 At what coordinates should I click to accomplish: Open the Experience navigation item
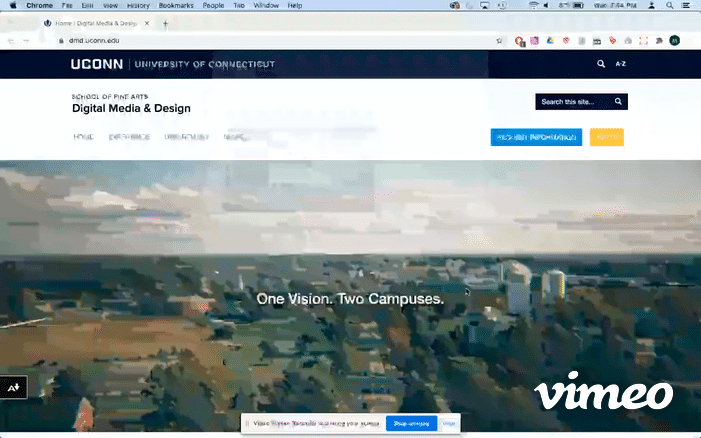pyautogui.click(x=129, y=137)
